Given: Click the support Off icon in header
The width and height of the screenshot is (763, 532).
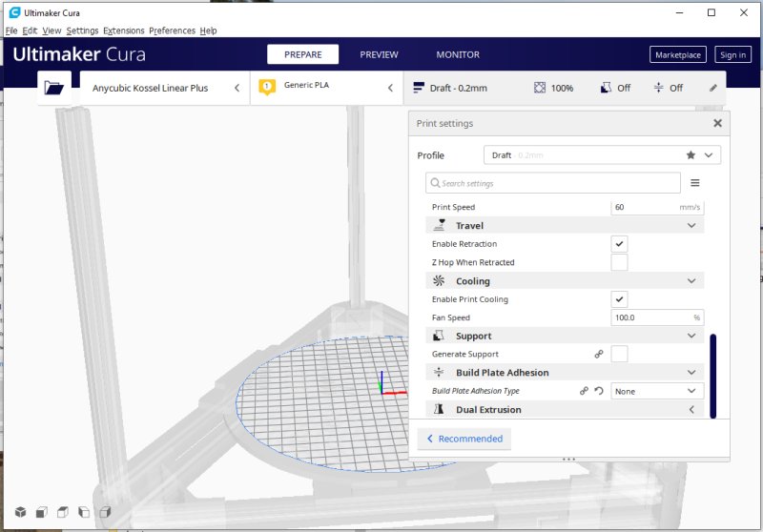Looking at the screenshot, I should [x=606, y=88].
